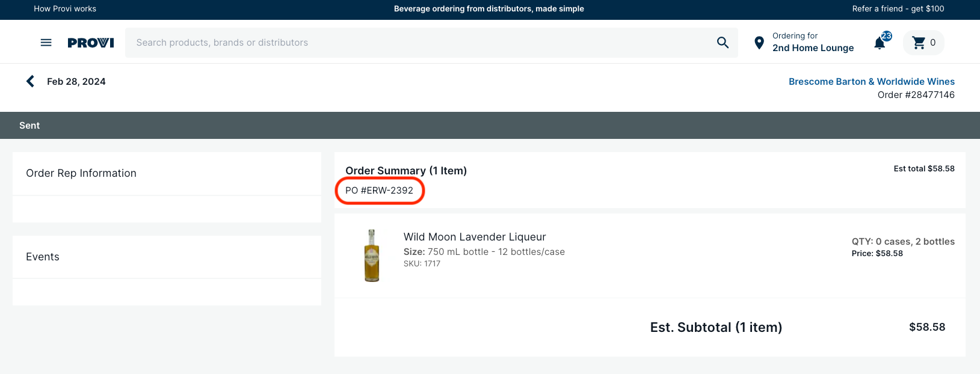Viewport: 980px width, 374px height.
Task: View the Wild Moon Lavender Liqueur bottle image
Action: pos(372,256)
